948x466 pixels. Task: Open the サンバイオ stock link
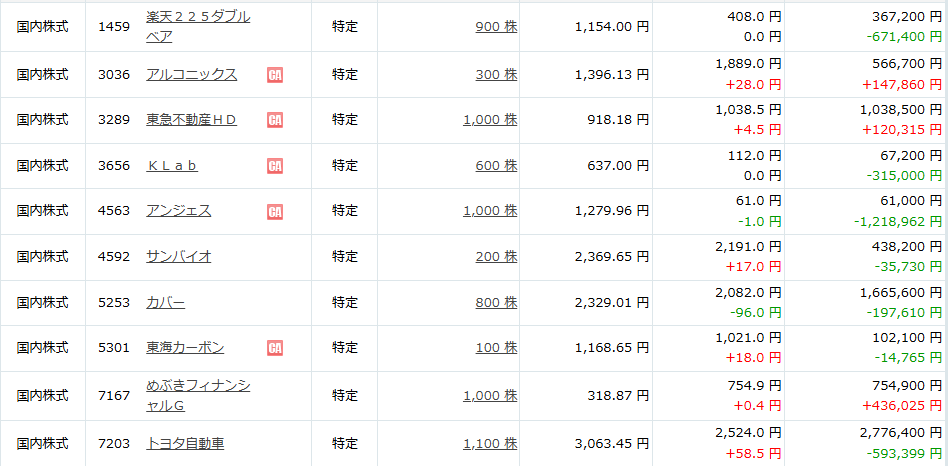click(x=179, y=256)
